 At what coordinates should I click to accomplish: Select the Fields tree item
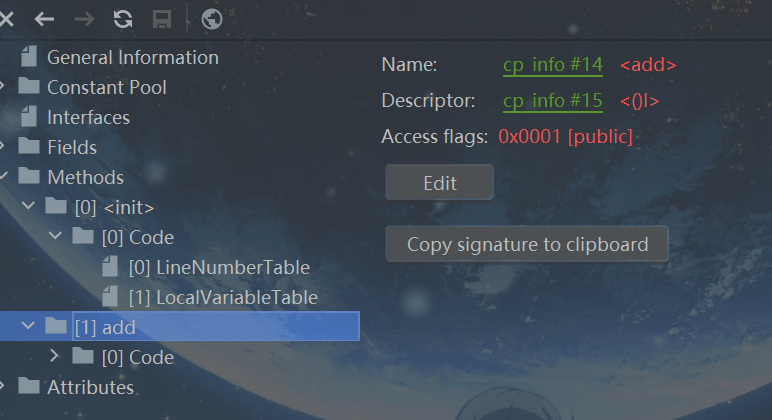pos(72,147)
